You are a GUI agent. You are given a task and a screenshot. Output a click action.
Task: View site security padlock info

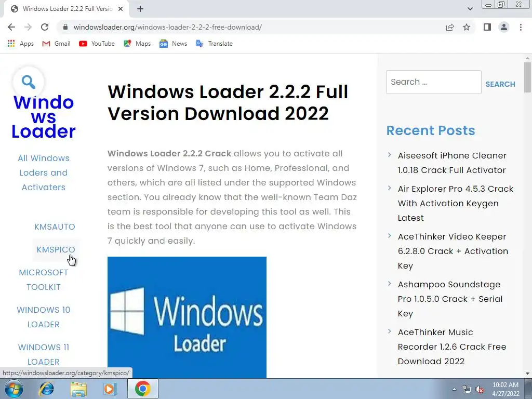[65, 27]
